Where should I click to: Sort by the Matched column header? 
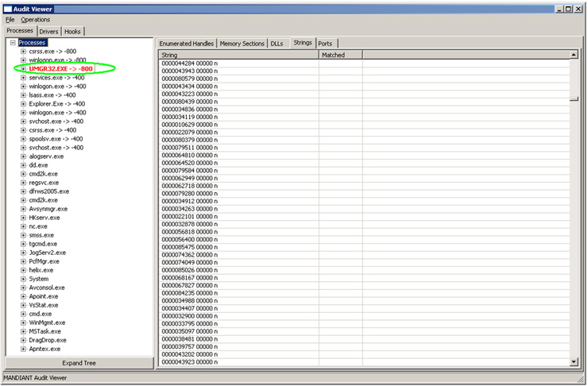point(341,55)
